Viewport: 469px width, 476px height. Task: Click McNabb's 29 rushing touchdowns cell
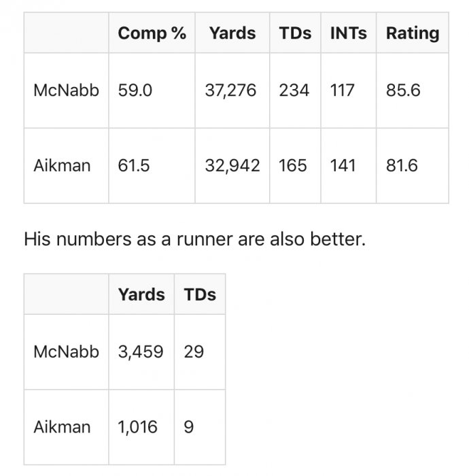tap(200, 352)
